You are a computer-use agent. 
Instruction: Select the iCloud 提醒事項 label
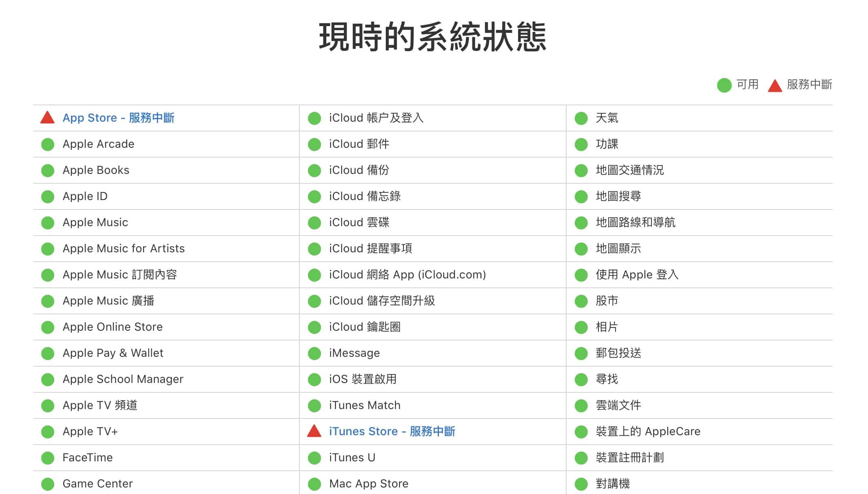coord(371,249)
